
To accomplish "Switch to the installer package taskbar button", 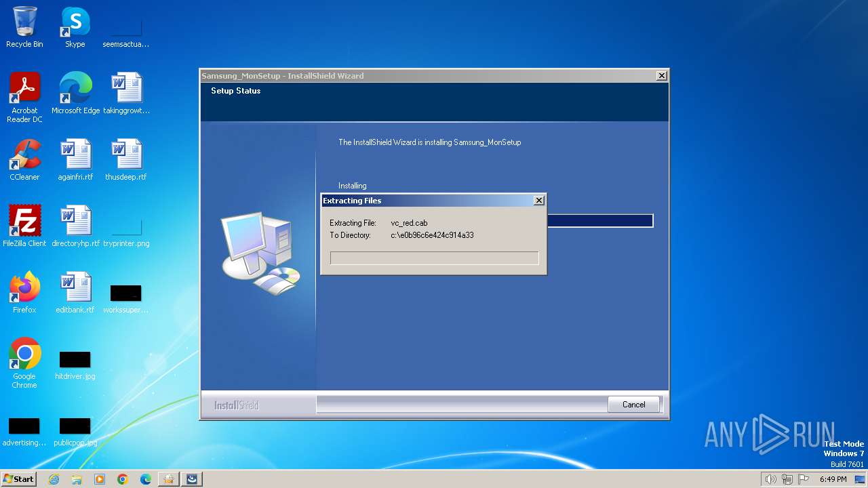I will (x=169, y=479).
